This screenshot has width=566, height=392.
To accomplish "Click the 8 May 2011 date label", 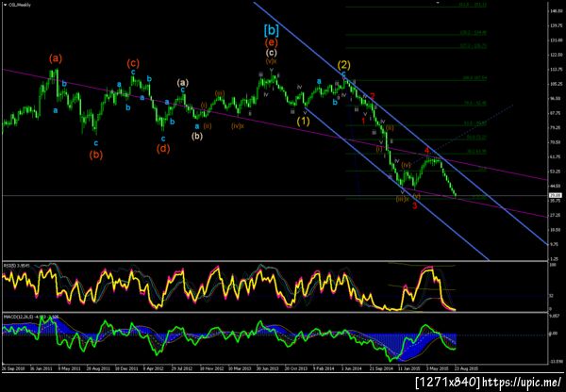I will [x=70, y=369].
